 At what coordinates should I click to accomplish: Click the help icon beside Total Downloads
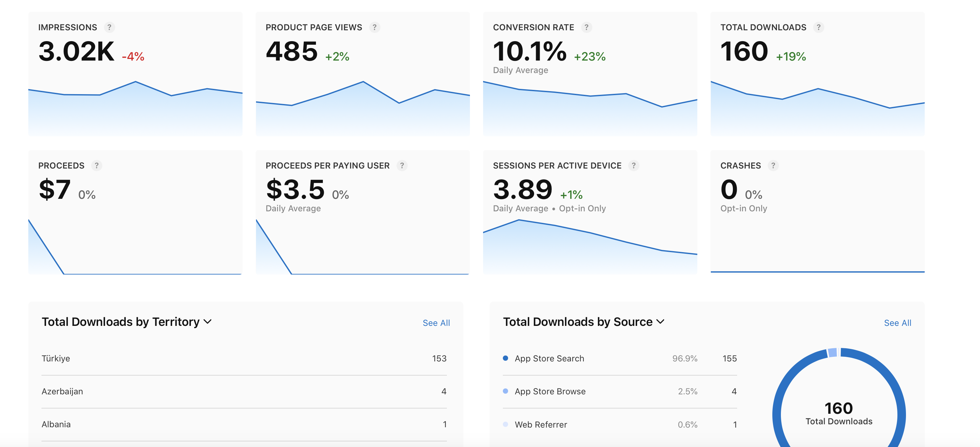818,27
